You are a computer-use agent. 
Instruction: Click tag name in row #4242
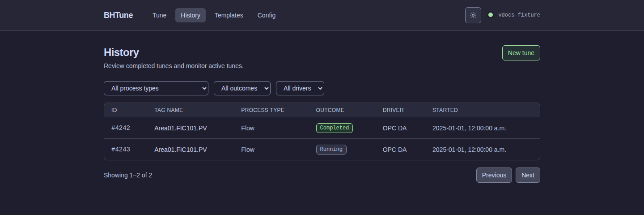pos(181,128)
